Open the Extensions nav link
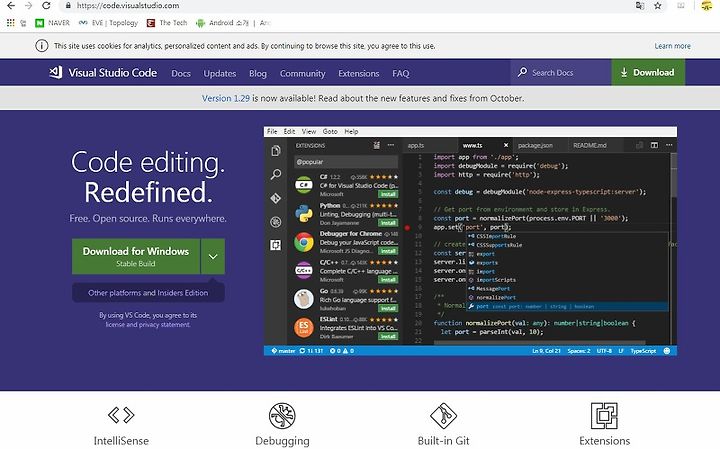Screen dimensions: 720x449 tap(359, 73)
